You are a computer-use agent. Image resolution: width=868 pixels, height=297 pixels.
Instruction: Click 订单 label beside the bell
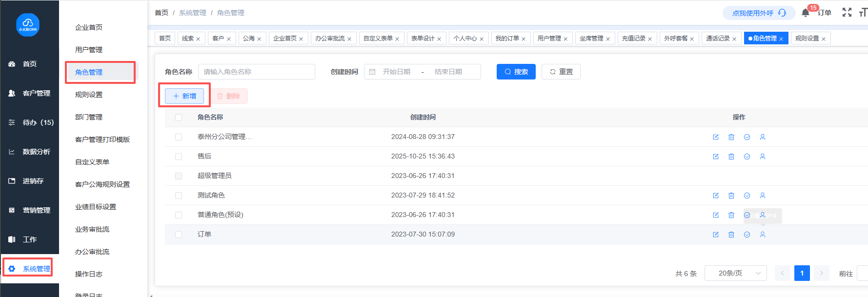click(825, 13)
